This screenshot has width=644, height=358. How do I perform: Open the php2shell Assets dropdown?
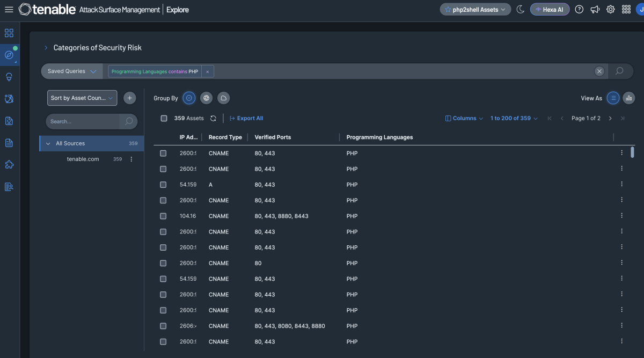pos(475,10)
